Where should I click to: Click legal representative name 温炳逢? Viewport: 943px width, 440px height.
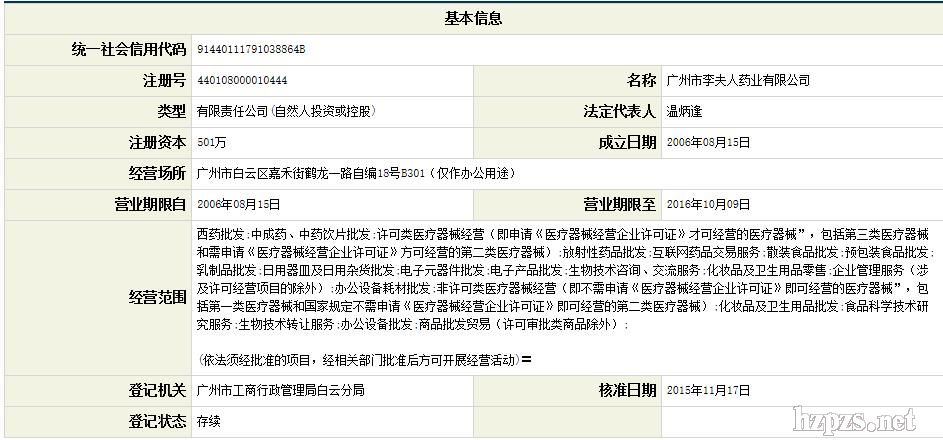pos(686,111)
